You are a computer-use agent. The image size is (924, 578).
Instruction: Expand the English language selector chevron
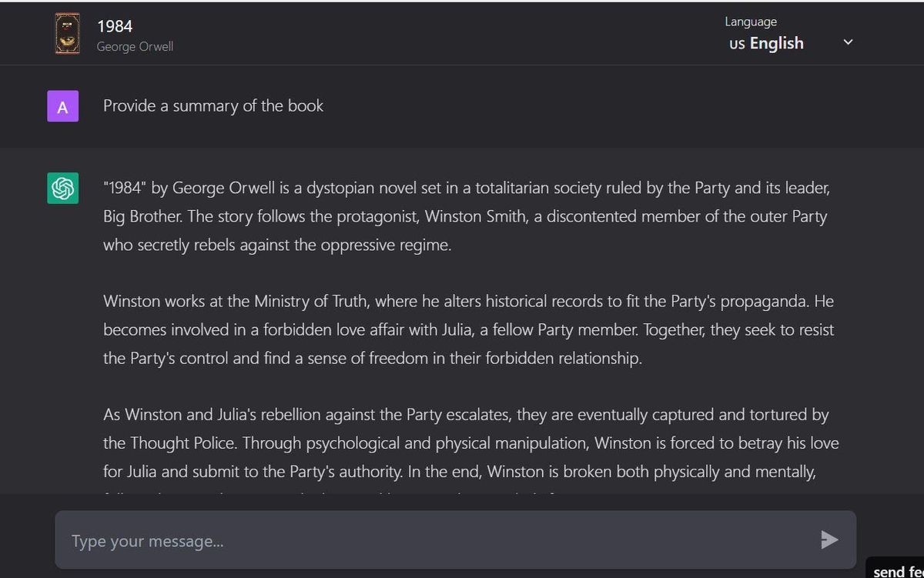pos(847,42)
